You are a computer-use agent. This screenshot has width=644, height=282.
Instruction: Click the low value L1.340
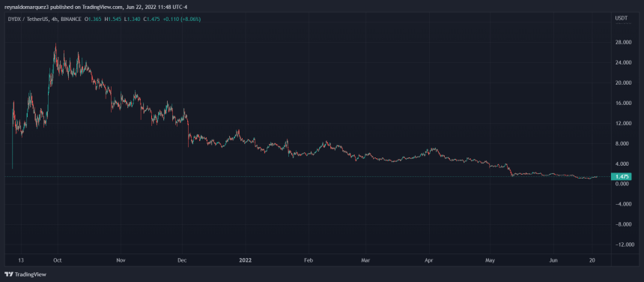(133, 19)
